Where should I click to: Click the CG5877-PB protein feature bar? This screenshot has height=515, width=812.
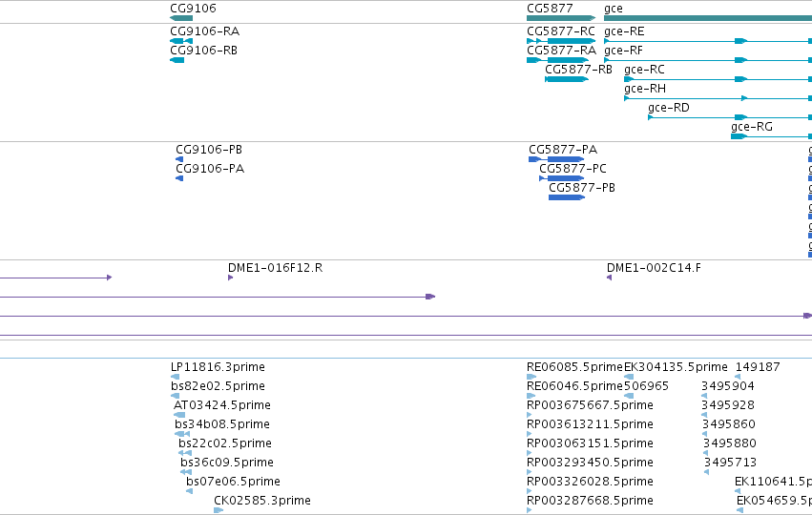pos(567,197)
